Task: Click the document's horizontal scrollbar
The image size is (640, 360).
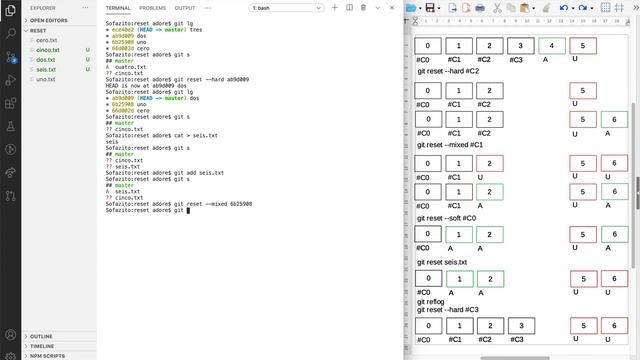Action: coord(515,358)
